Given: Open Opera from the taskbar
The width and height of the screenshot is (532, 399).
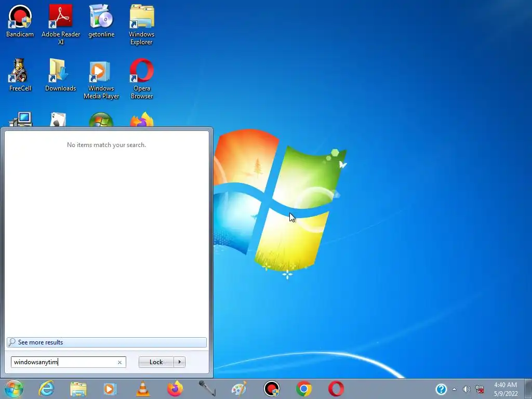Looking at the screenshot, I should click(x=336, y=389).
